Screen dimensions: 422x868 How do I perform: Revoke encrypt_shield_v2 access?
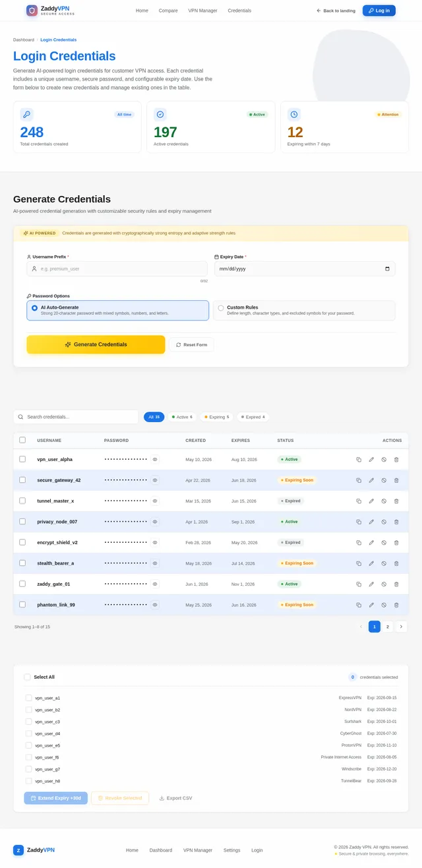pyautogui.click(x=384, y=542)
